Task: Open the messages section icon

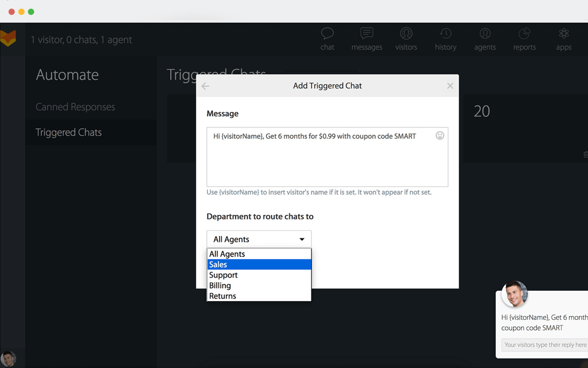Action: coord(367,39)
